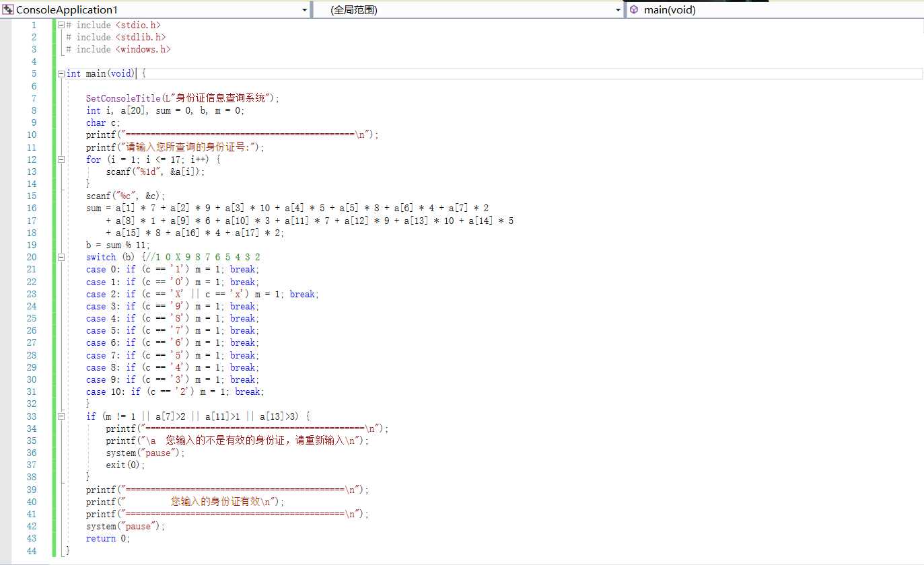Screen dimensions: 924x565
Task: Click the 'case 1:' line
Action: [x=172, y=282]
